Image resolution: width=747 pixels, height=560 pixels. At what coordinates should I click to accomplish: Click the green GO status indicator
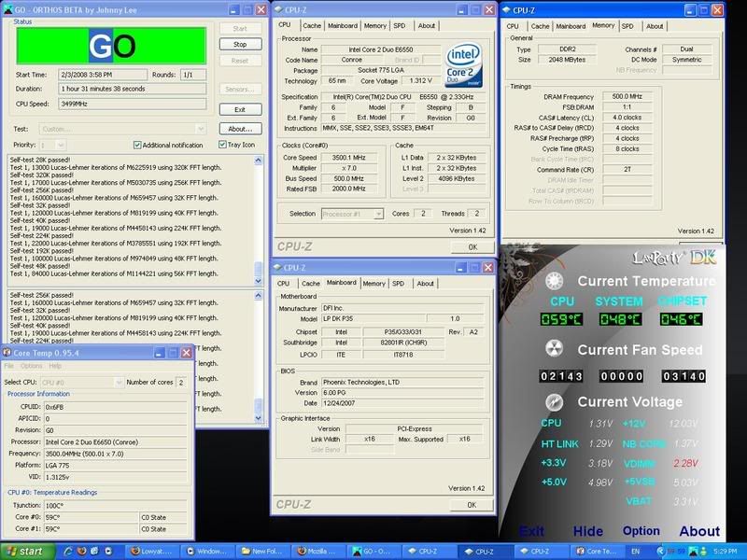[112, 45]
